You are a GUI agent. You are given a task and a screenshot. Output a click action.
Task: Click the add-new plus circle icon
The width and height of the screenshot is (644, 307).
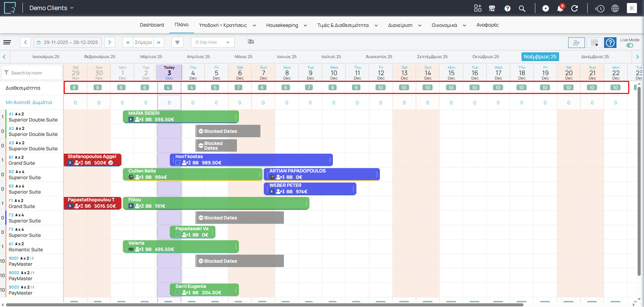[546, 8]
